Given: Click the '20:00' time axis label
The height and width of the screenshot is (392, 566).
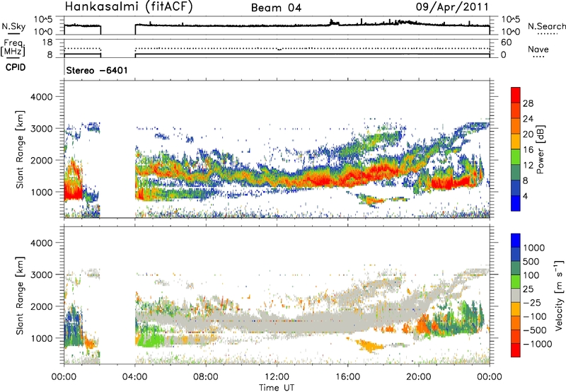Looking at the screenshot, I should click(x=419, y=377).
